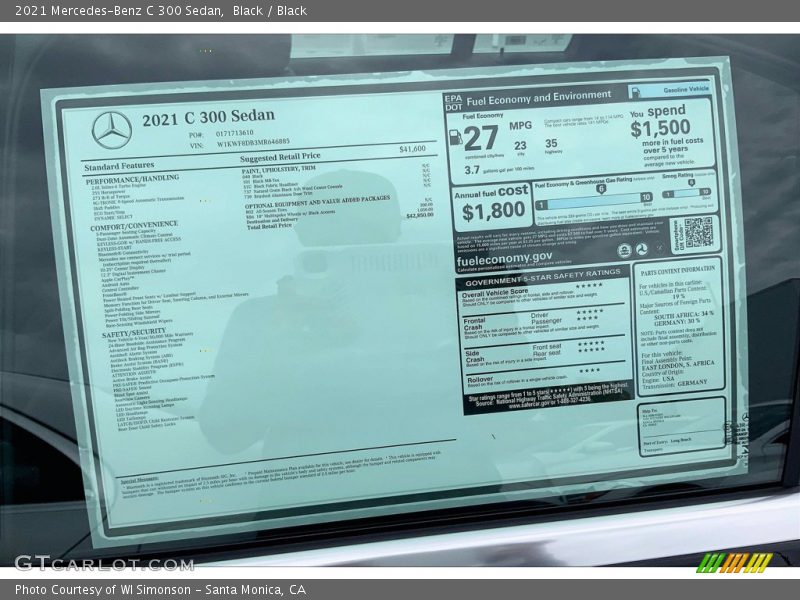Click the 35 highway MPG value
Image resolution: width=800 pixels, height=600 pixels.
551,143
